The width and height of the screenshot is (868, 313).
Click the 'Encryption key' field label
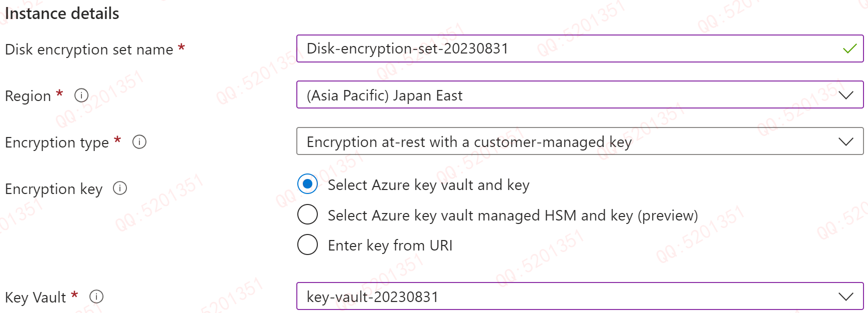click(x=53, y=189)
